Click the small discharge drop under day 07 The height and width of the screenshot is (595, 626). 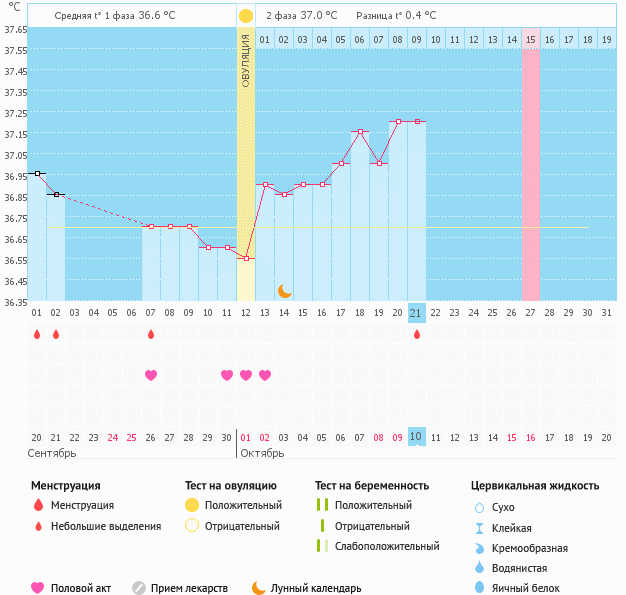point(151,334)
